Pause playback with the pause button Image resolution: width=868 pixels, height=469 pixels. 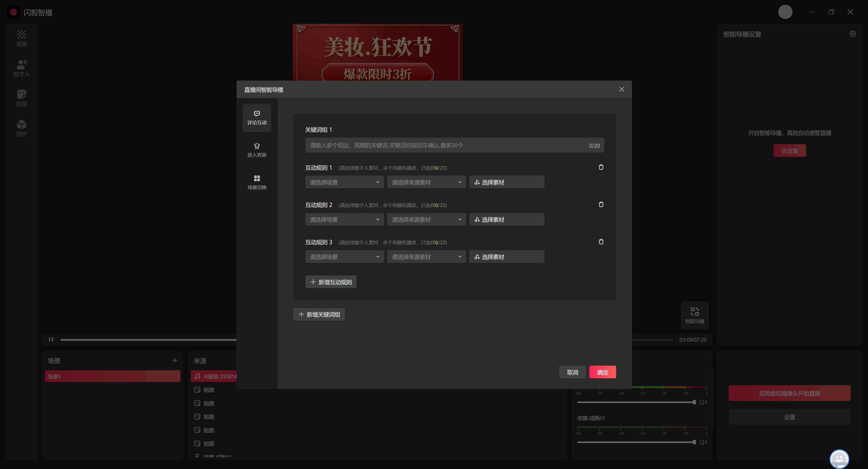(x=51, y=340)
